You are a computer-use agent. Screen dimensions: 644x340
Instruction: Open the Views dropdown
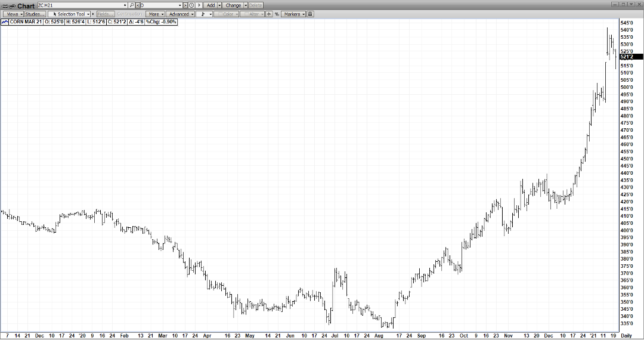coord(14,14)
